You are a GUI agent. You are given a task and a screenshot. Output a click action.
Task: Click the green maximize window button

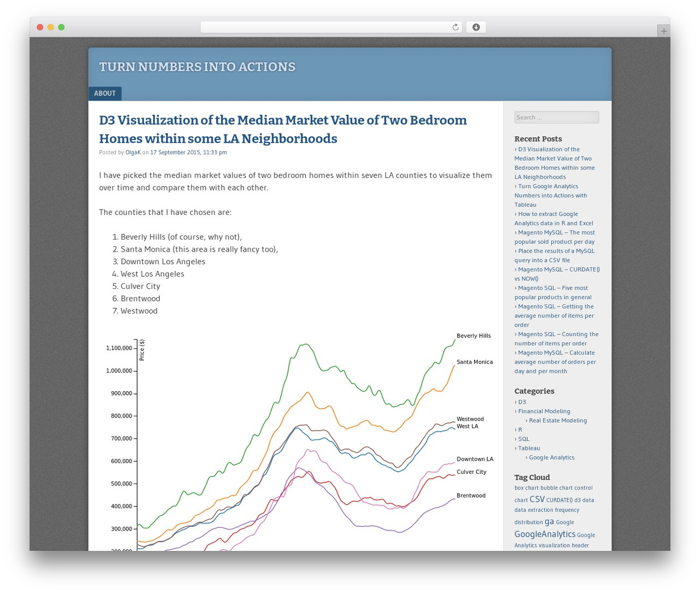[x=61, y=27]
